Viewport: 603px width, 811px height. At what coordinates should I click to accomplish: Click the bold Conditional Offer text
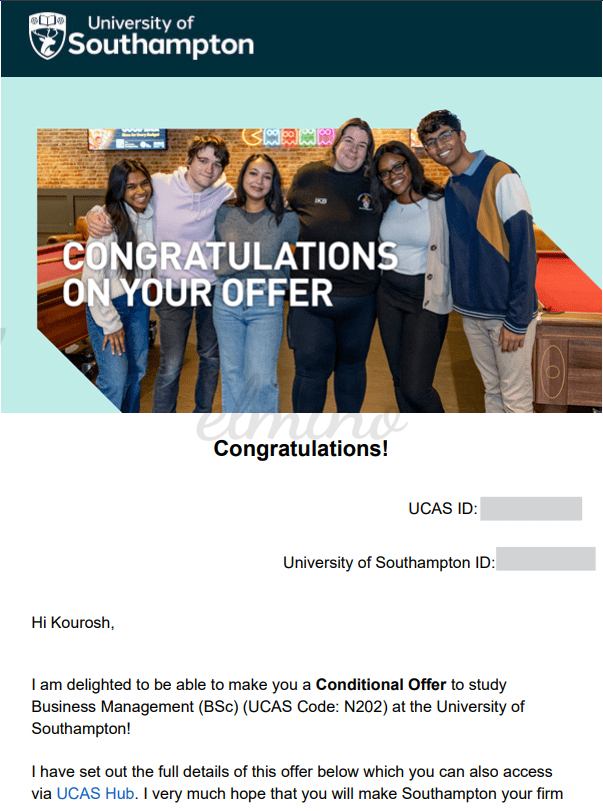[x=381, y=684]
